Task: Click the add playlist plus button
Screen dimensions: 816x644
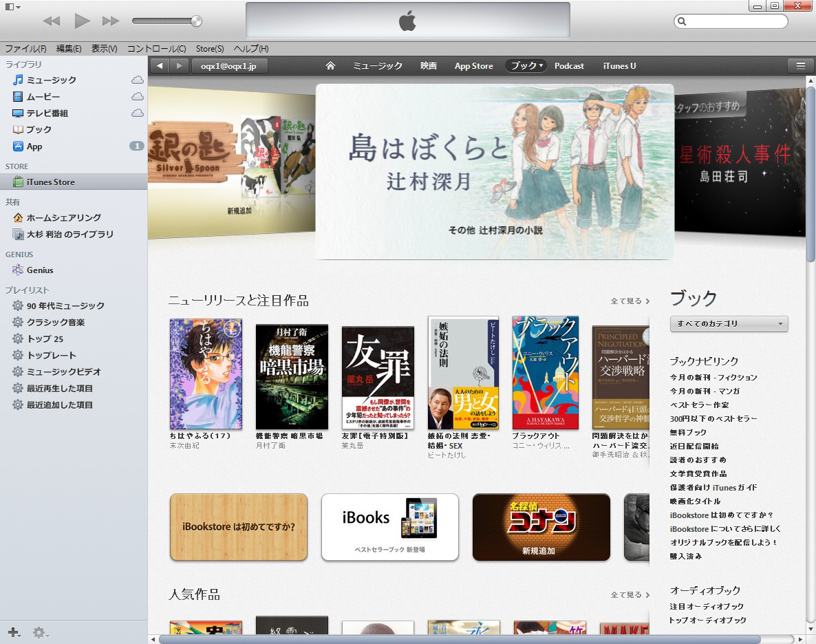Action: pos(14,632)
